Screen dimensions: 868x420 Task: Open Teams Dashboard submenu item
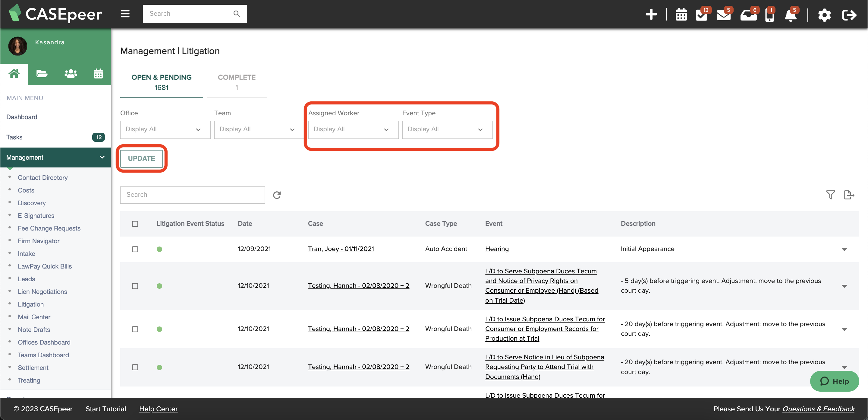(x=43, y=355)
